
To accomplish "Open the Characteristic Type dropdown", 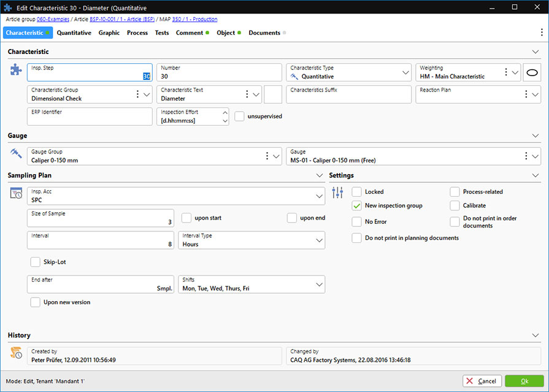I will click(405, 72).
